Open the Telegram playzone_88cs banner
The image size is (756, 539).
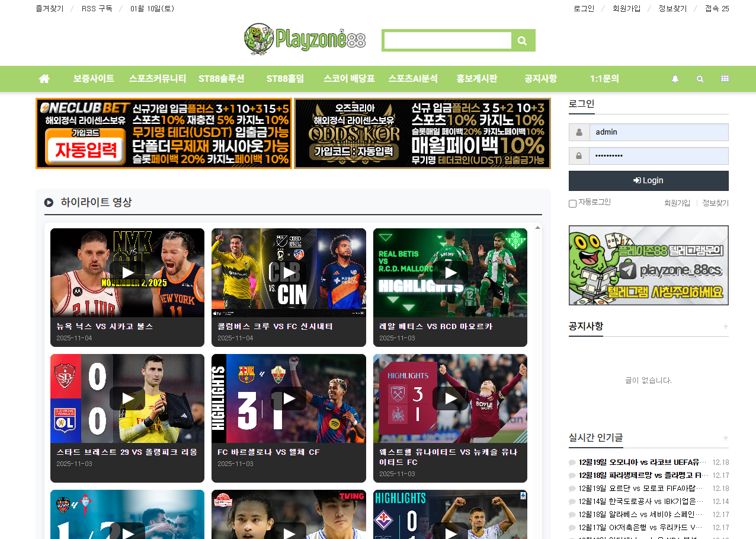click(648, 265)
